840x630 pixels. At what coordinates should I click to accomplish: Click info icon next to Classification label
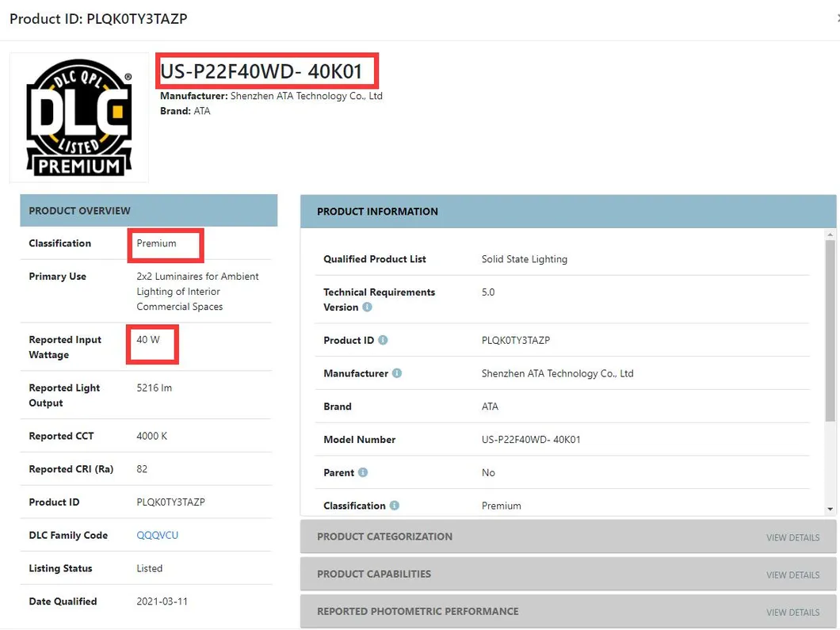(395, 505)
